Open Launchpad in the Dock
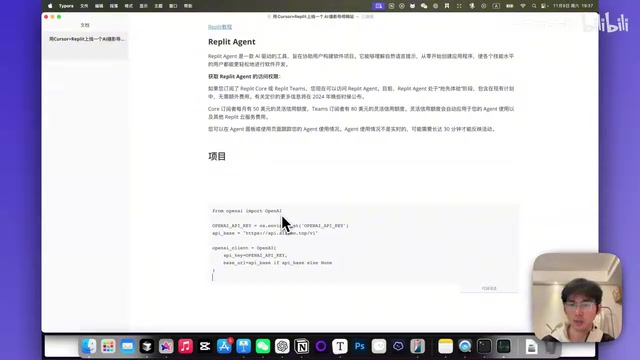Image resolution: width=640 pixels, height=360 pixels. 108,347
